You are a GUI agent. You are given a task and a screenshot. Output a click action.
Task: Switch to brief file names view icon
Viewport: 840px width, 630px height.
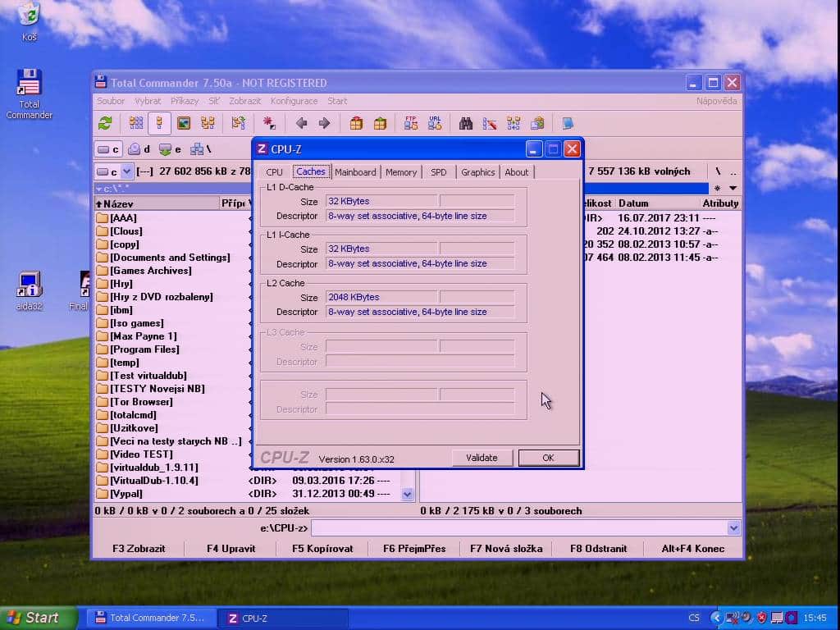tap(136, 124)
